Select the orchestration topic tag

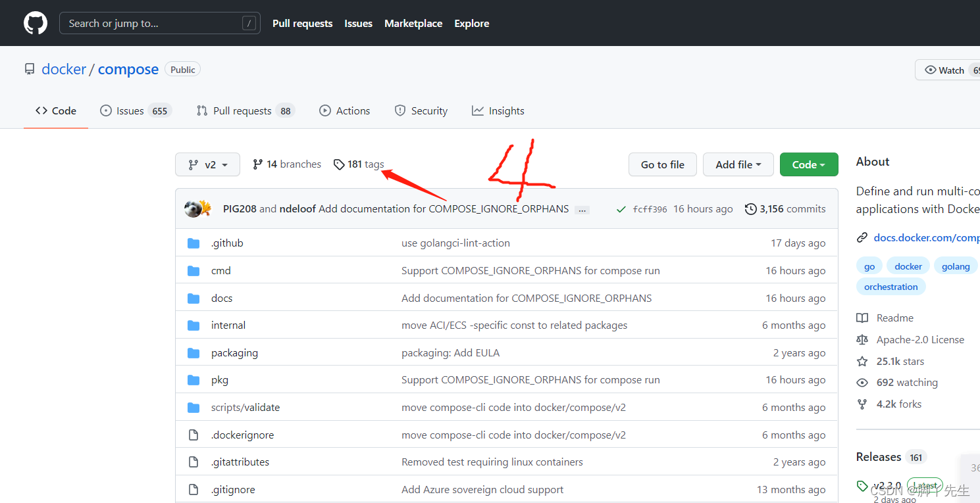point(891,287)
